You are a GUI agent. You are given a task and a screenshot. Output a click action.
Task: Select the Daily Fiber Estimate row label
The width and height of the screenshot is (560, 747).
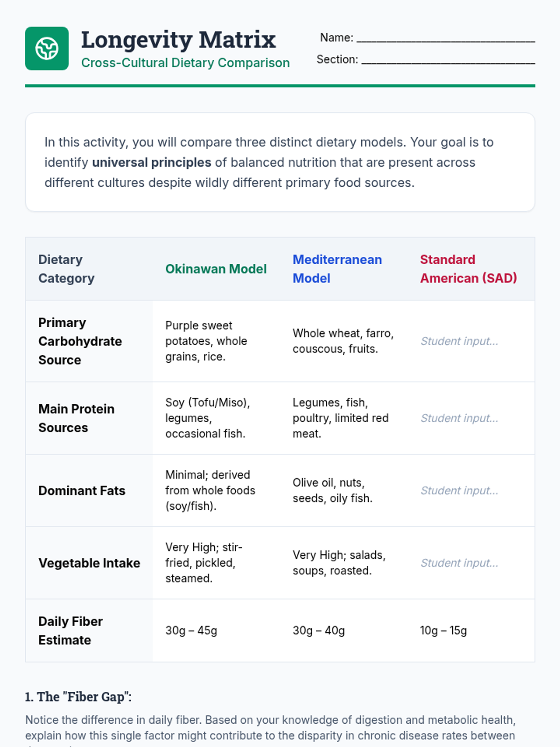70,631
